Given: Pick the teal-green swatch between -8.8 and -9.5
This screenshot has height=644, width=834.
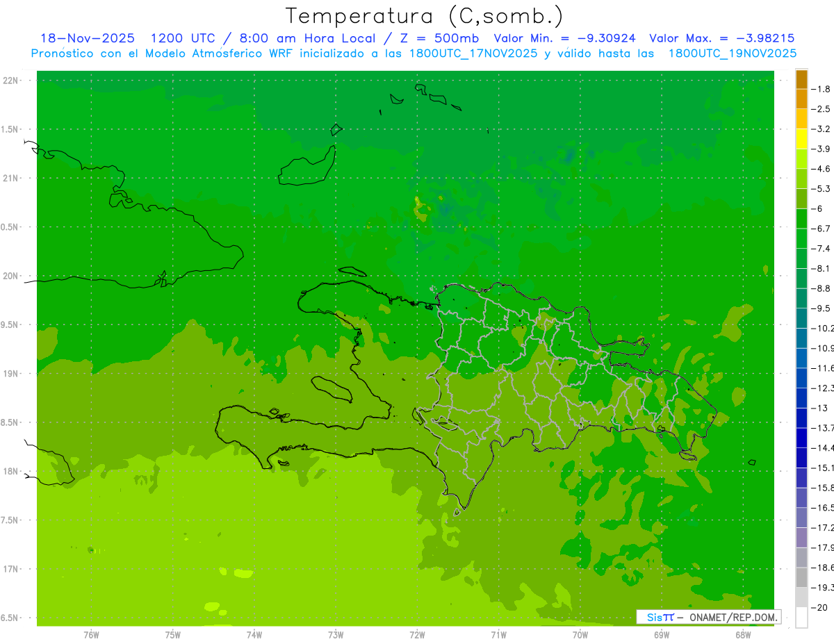Looking at the screenshot, I should 801,298.
